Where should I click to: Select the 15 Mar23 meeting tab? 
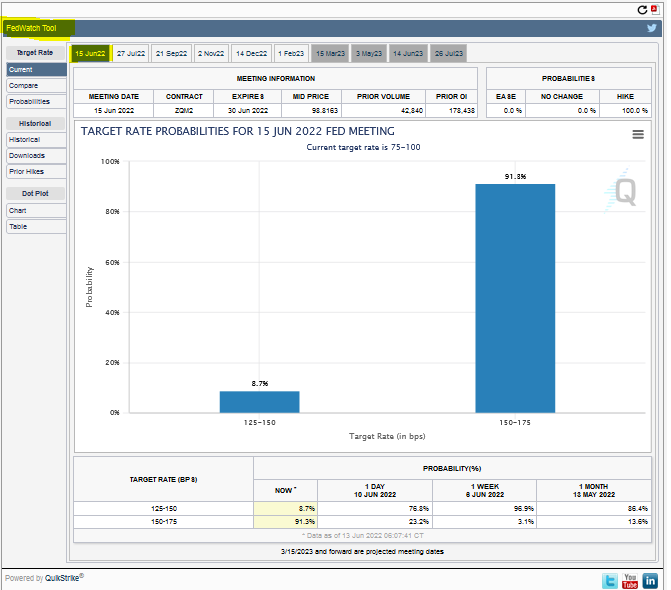(x=330, y=53)
